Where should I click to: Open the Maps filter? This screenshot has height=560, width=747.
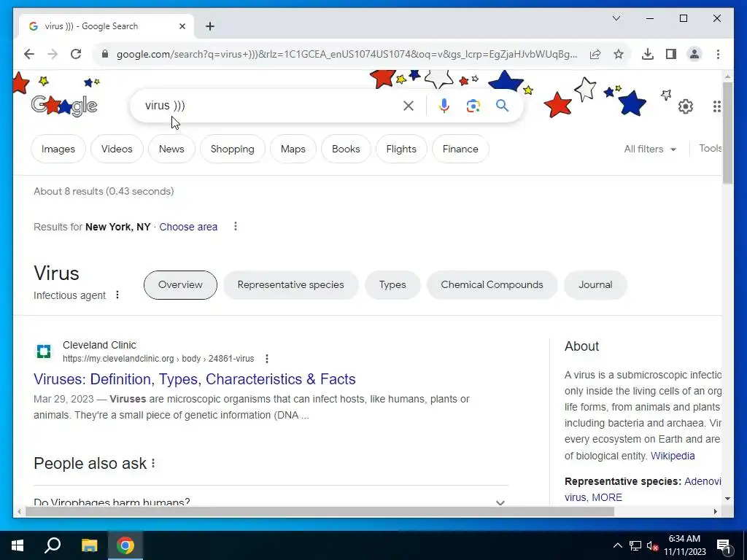(293, 149)
